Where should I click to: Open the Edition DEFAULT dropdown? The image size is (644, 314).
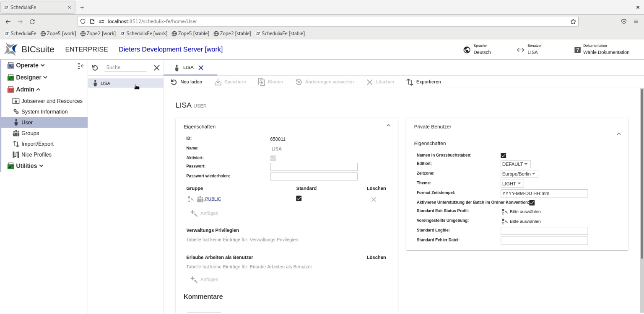tap(515, 164)
